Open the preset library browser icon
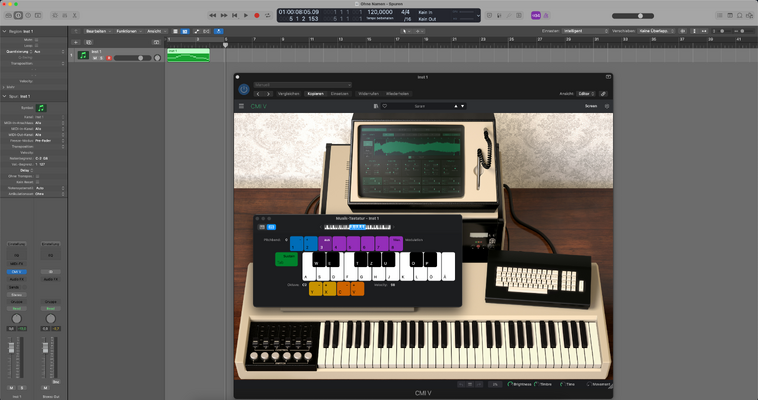 click(x=376, y=106)
